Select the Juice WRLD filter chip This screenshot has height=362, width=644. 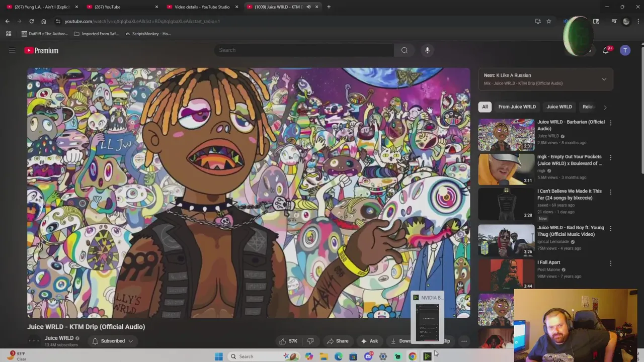[559, 107]
